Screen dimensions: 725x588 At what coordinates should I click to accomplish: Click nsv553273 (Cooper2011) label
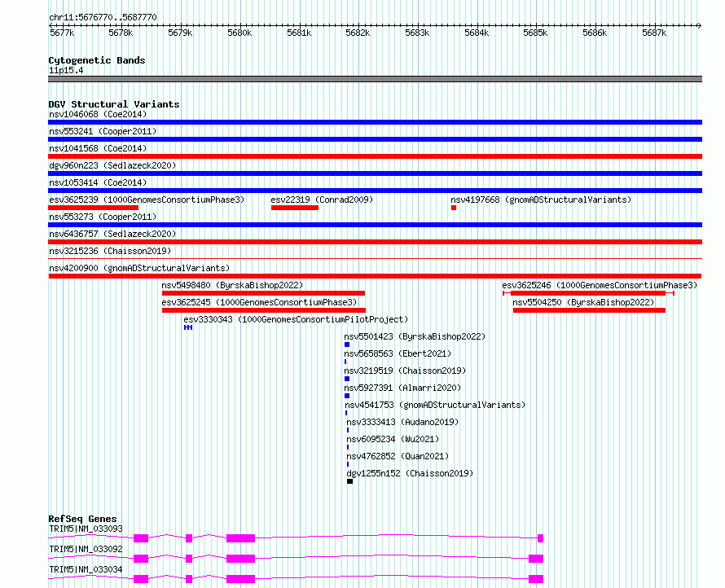103,217
